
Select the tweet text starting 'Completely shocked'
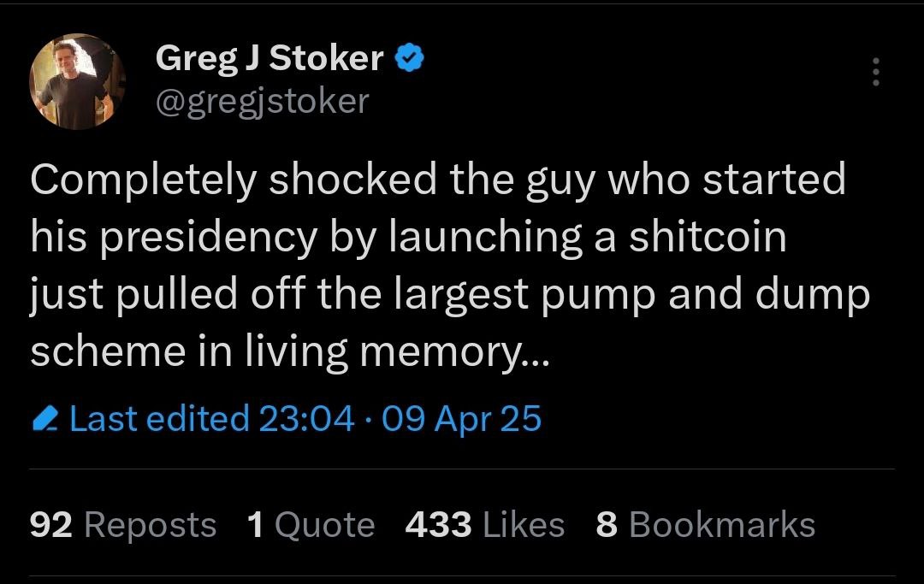[437, 180]
